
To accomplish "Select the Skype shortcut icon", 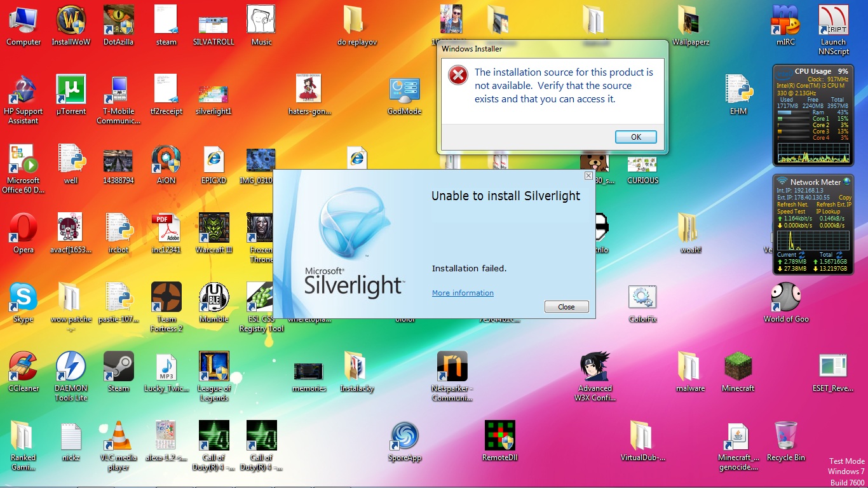I will [24, 302].
